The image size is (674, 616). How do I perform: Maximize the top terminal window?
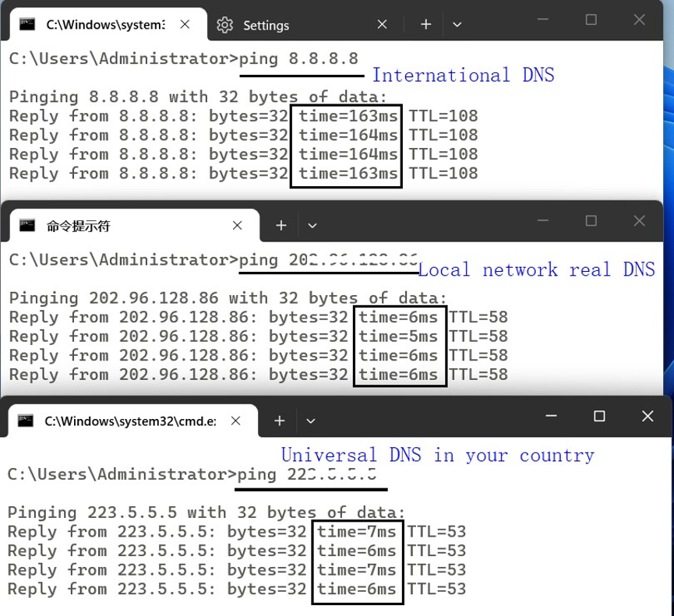pyautogui.click(x=591, y=19)
